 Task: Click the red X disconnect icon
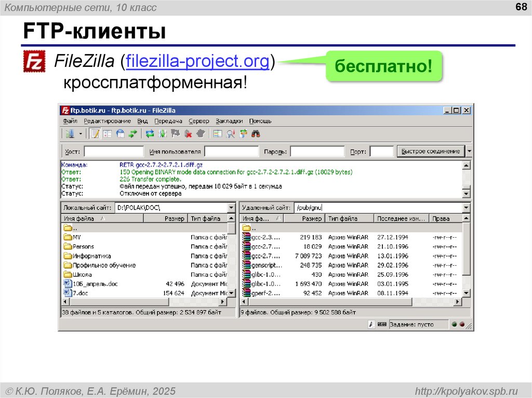click(188, 134)
